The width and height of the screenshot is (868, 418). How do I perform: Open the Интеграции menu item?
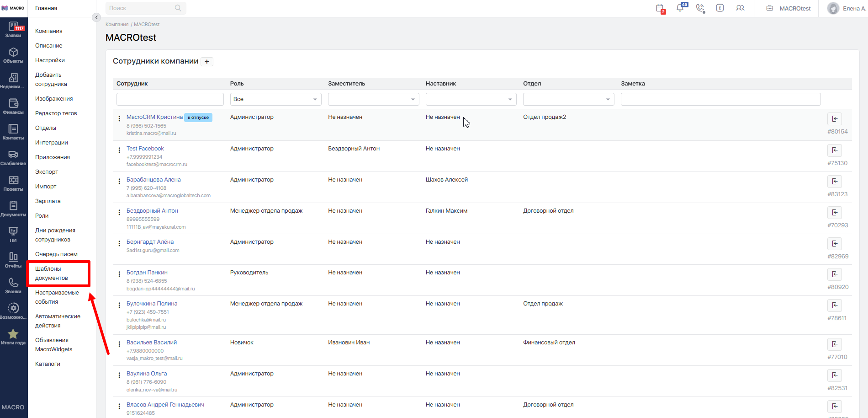point(51,143)
